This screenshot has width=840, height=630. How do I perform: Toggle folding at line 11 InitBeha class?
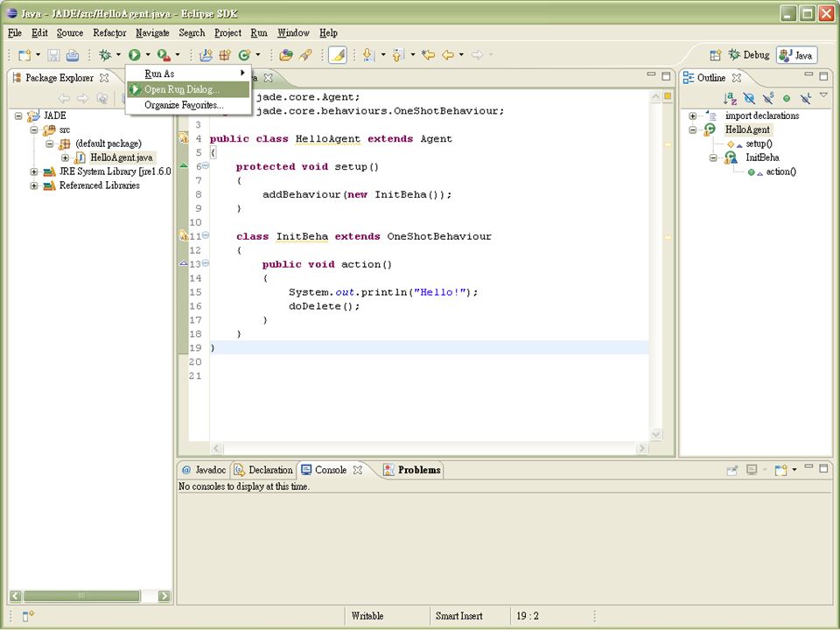point(206,235)
